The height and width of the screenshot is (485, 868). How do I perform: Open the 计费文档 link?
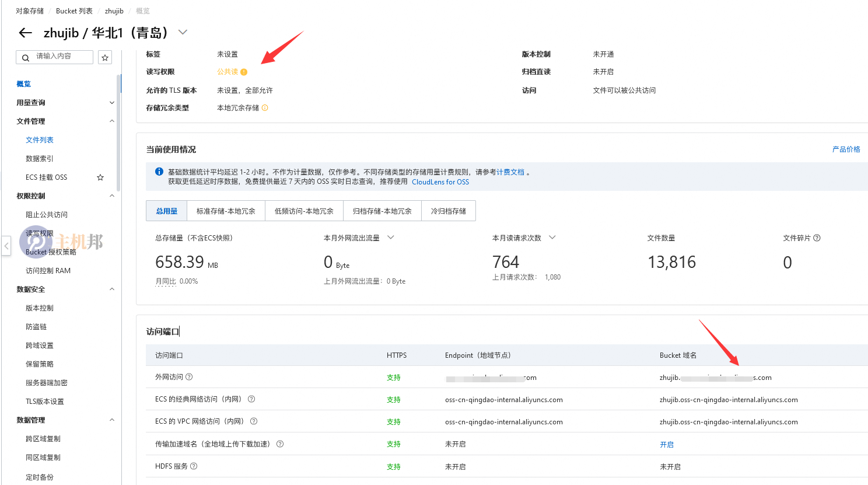pos(510,172)
